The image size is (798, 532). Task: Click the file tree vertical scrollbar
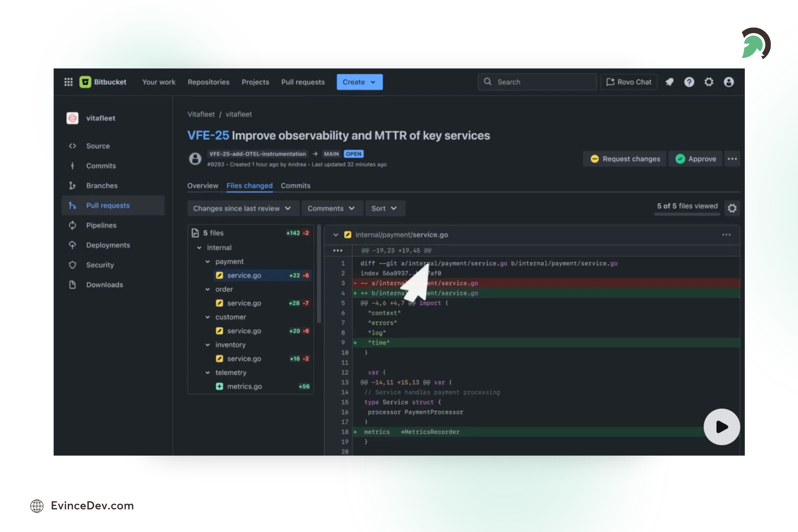[319, 273]
